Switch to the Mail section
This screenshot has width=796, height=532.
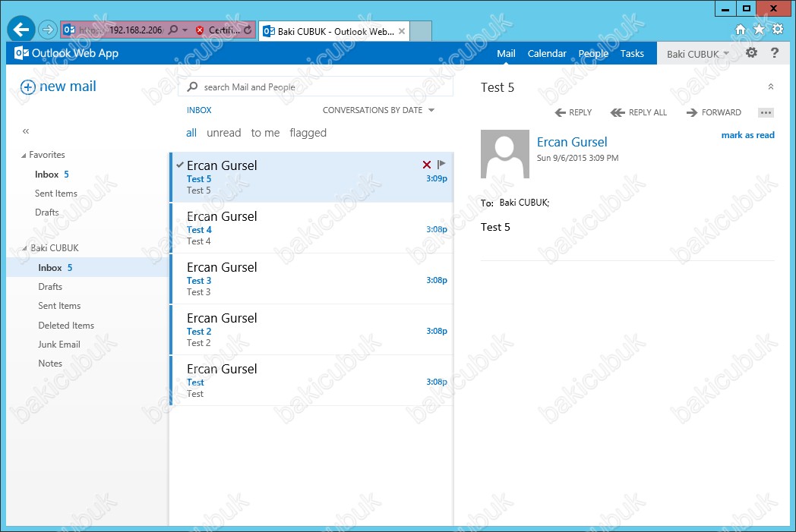click(506, 54)
